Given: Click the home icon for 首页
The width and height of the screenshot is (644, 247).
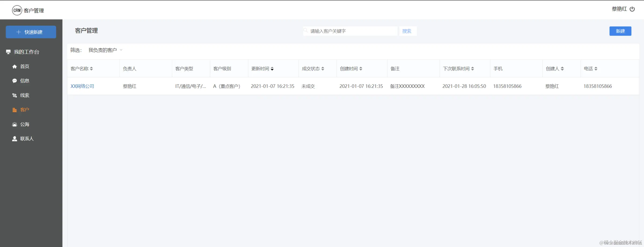Looking at the screenshot, I should 14,66.
